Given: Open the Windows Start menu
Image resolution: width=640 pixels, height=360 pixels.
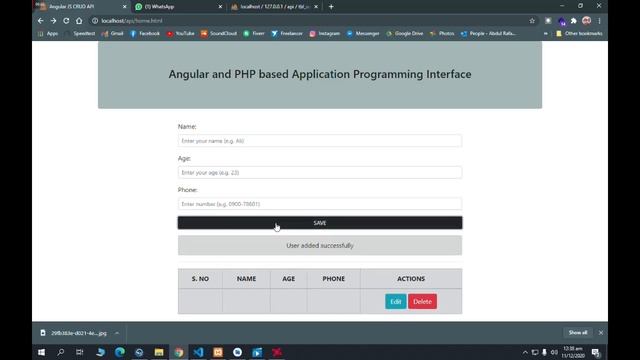Looking at the screenshot, I should coord(41,352).
